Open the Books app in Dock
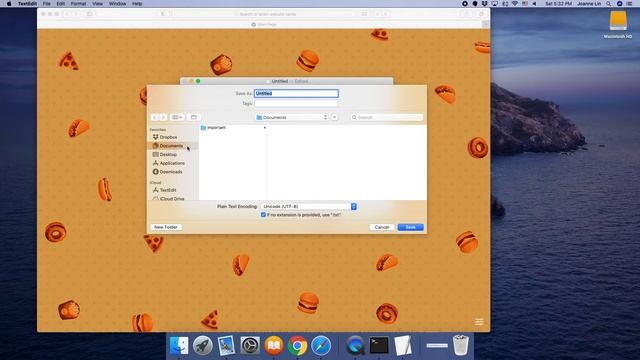Screen dimensions: 640x360 [274, 346]
